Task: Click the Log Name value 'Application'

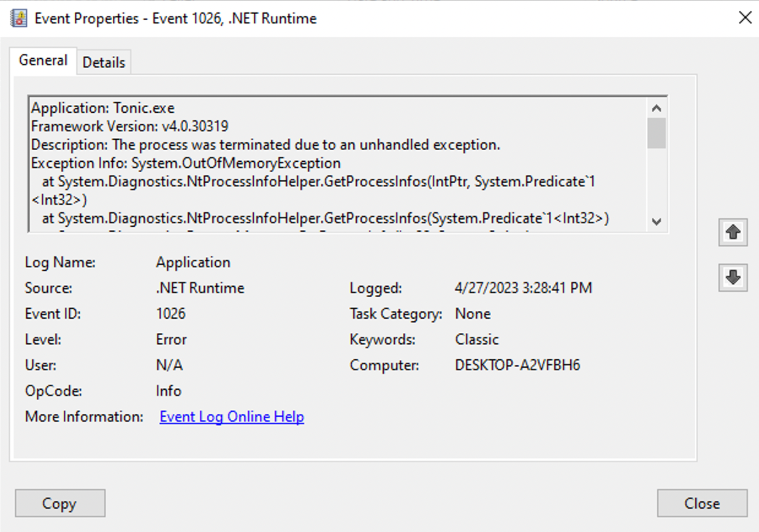Action: click(193, 262)
